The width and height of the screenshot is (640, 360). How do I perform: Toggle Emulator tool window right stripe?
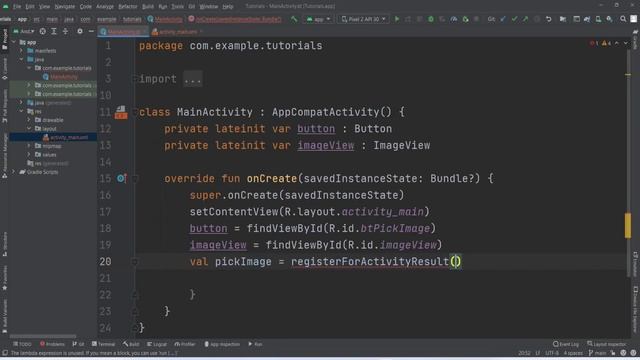click(x=636, y=264)
